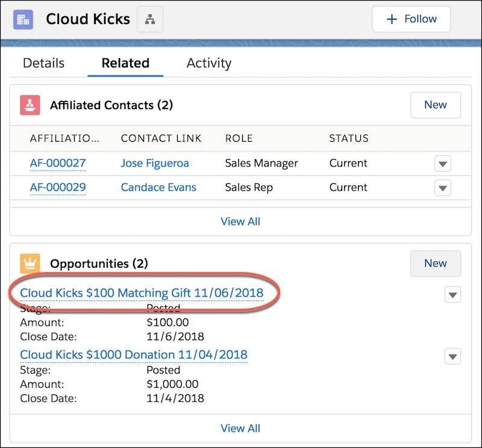482x448 pixels.
Task: Follow the Cloud Kicks account
Action: click(x=411, y=19)
